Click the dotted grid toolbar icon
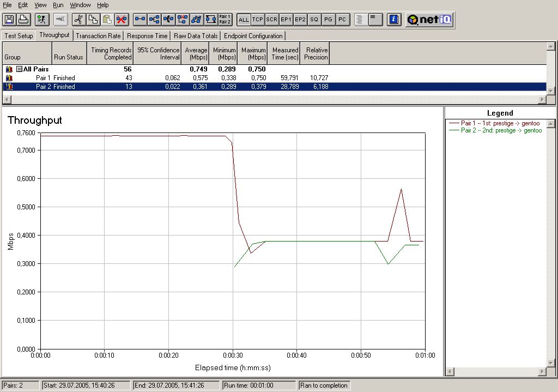The width and height of the screenshot is (558, 392). coord(361,19)
